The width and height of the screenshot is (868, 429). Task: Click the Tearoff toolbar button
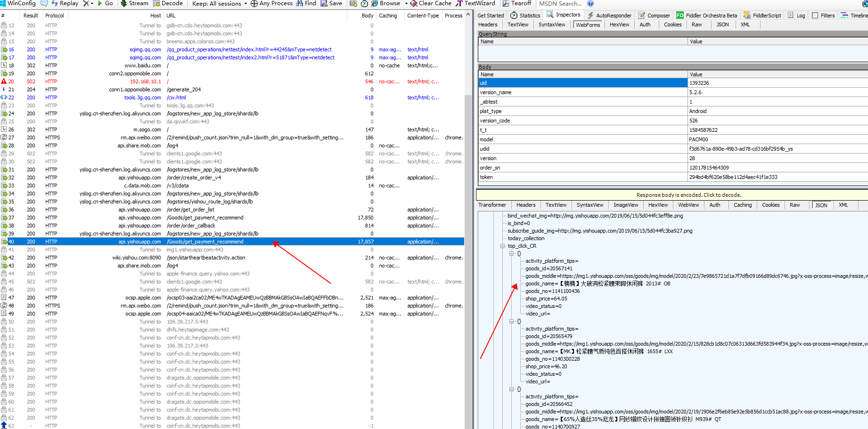tap(516, 3)
